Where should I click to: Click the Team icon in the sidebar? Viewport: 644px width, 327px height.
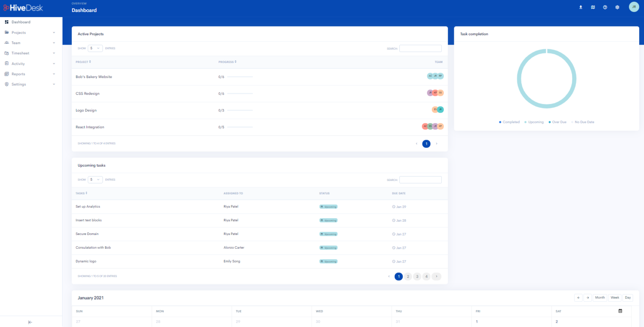pyautogui.click(x=7, y=43)
